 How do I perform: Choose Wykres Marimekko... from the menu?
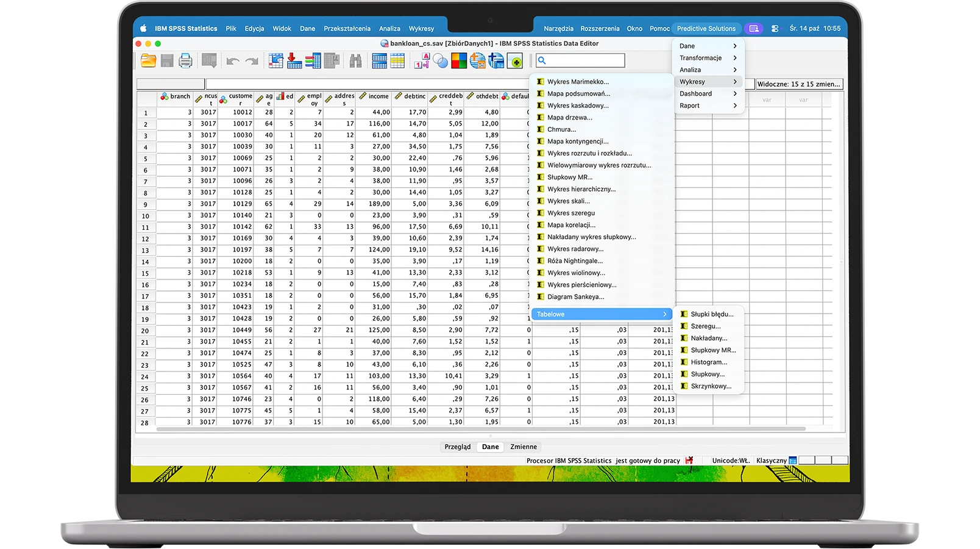point(578,82)
